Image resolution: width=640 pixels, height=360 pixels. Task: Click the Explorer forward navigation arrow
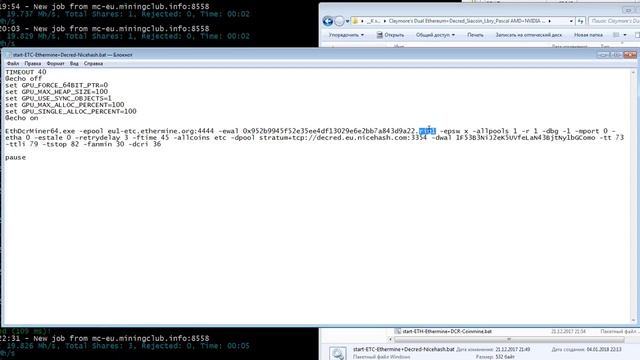tap(339, 21)
